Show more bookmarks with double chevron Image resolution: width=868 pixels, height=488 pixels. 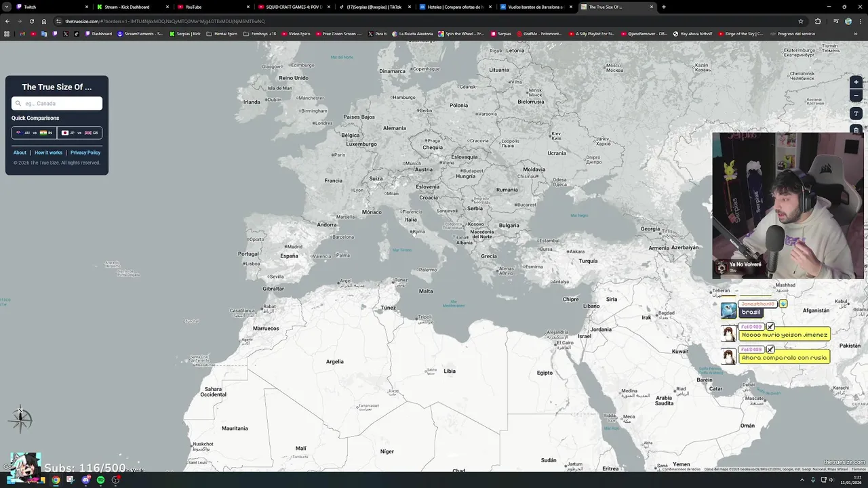click(x=856, y=34)
